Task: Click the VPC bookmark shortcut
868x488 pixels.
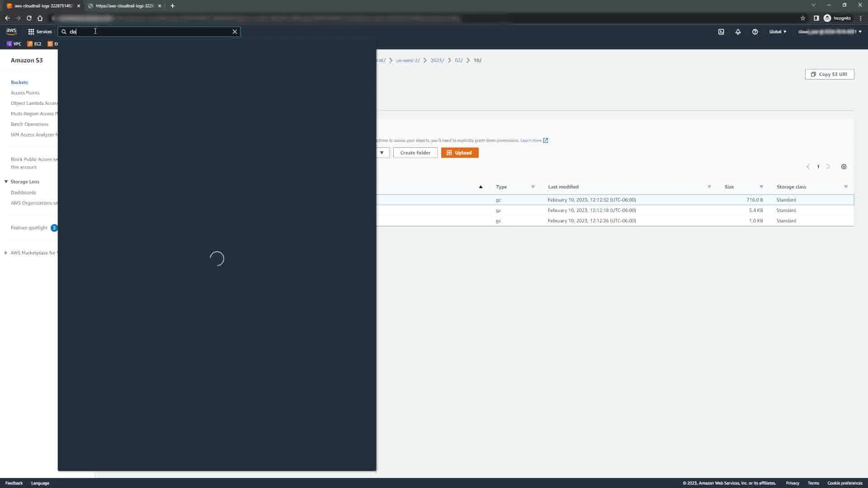Action: (x=14, y=44)
